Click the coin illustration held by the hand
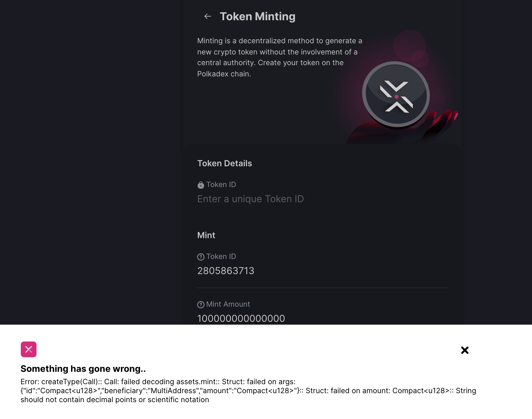 pyautogui.click(x=397, y=96)
